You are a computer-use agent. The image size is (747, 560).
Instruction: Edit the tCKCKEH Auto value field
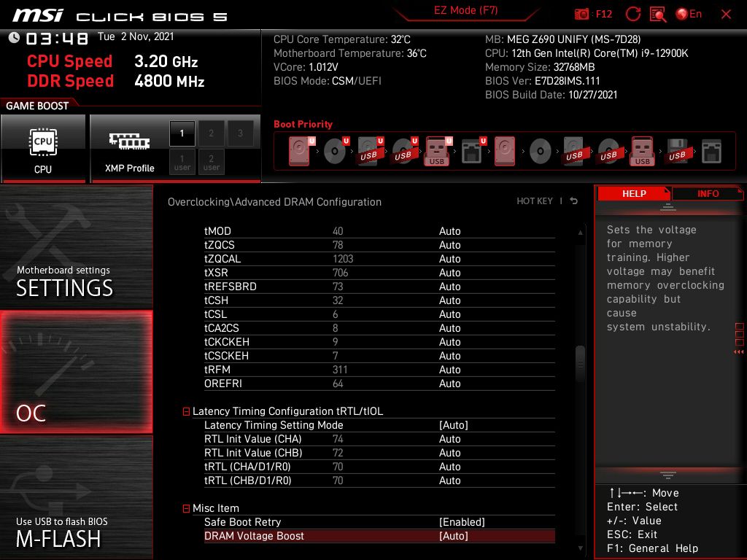[449, 342]
